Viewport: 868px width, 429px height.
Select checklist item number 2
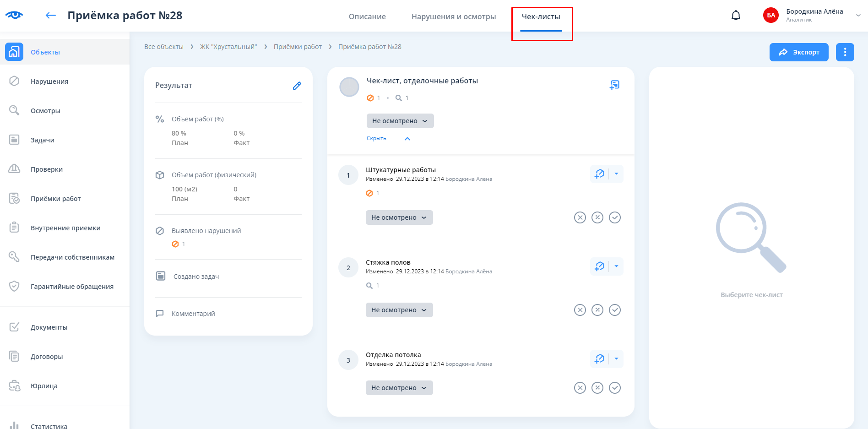pos(348,268)
